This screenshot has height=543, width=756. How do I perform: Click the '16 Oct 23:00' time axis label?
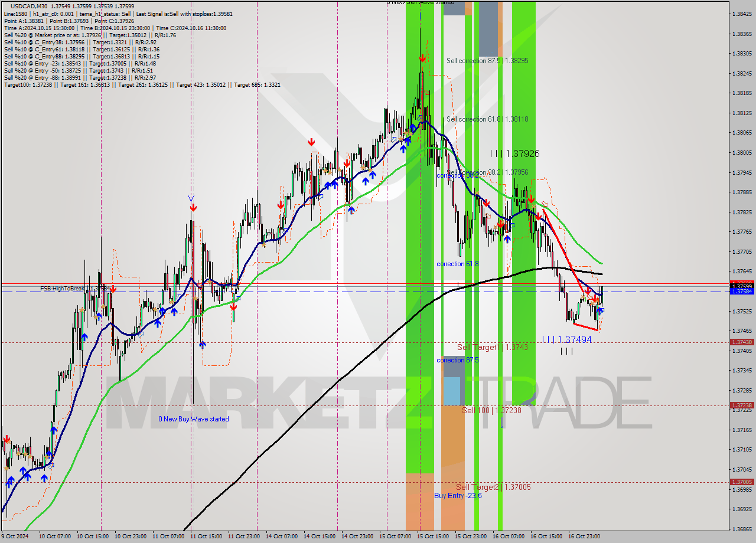(584, 537)
